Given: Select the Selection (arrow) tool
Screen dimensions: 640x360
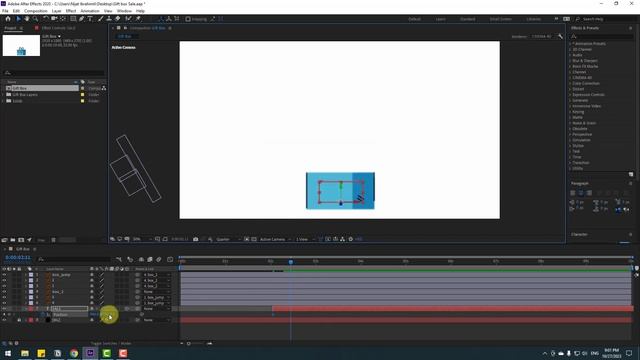Looking at the screenshot, I should tap(18, 19).
